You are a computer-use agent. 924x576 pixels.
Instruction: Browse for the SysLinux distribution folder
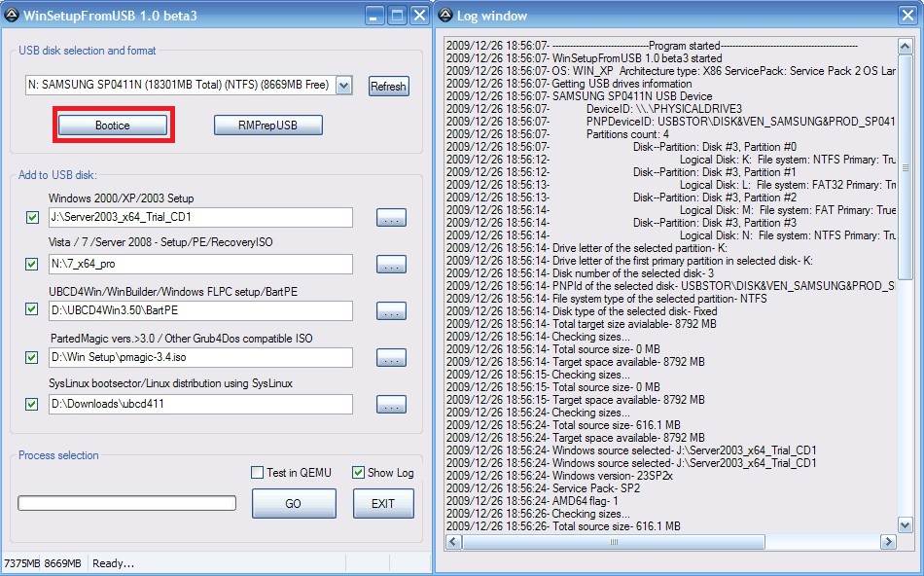(391, 405)
